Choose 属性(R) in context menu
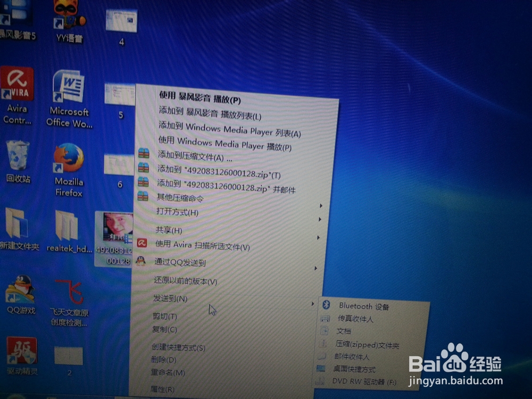 tap(162, 389)
